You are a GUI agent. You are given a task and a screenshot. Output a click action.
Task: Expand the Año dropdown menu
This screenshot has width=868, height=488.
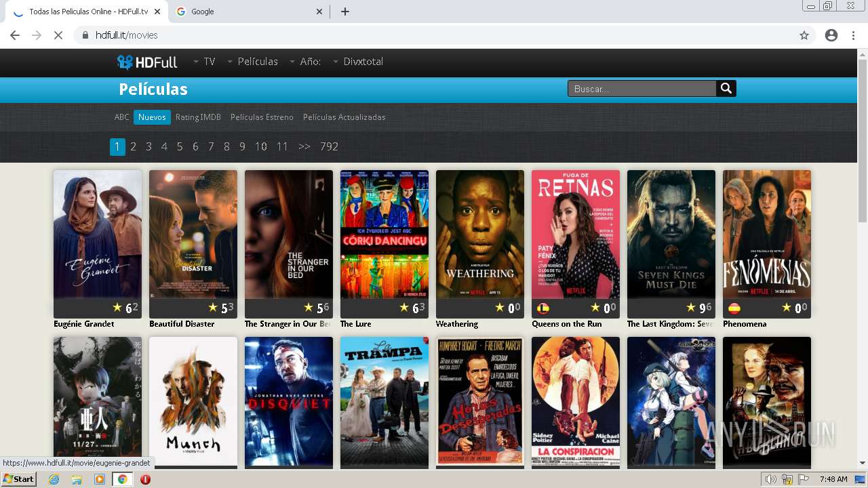point(305,62)
